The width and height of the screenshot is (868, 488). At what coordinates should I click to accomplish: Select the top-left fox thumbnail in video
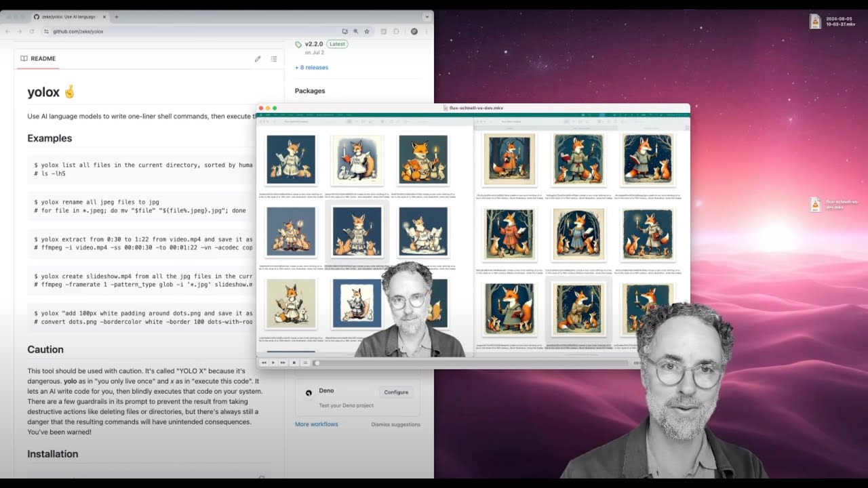coord(291,159)
